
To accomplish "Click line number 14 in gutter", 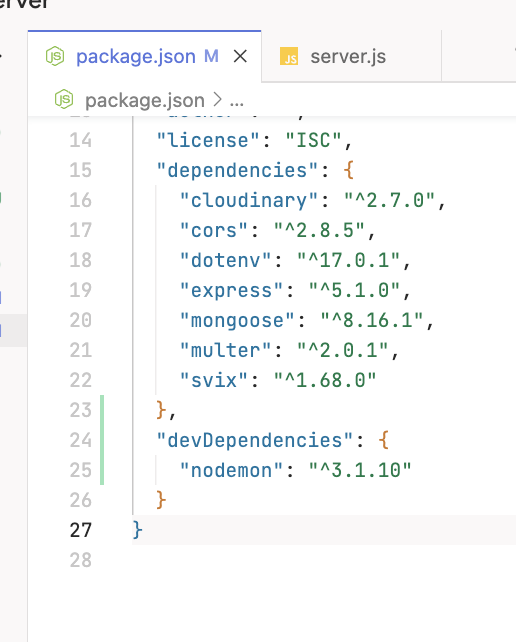I will coord(80,140).
